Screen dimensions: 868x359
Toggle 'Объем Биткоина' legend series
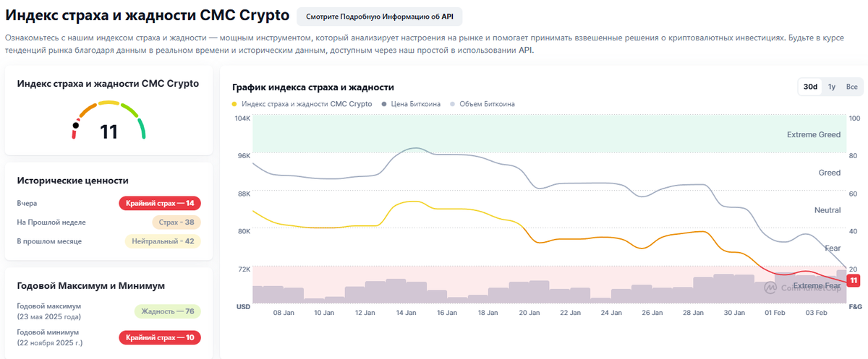482,104
